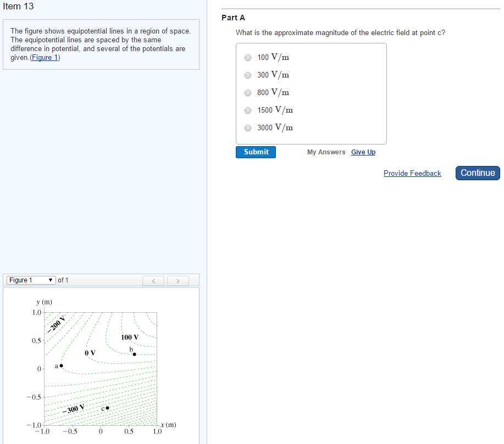The image size is (504, 444).
Task: Click the next-figure right chevron
Action: coord(178,281)
